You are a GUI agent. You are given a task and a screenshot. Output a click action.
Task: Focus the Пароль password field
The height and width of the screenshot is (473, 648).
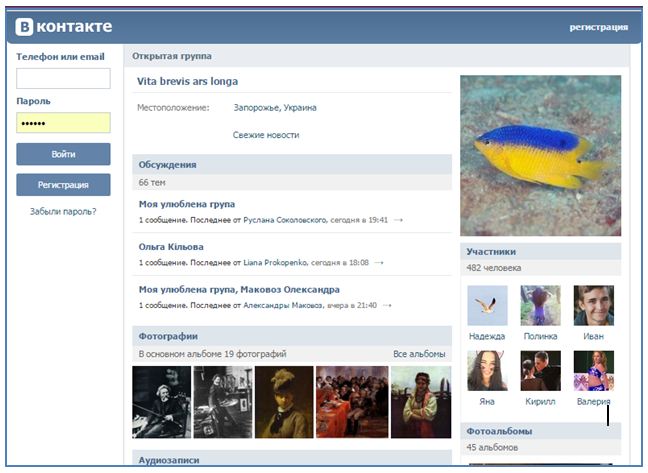coord(63,122)
